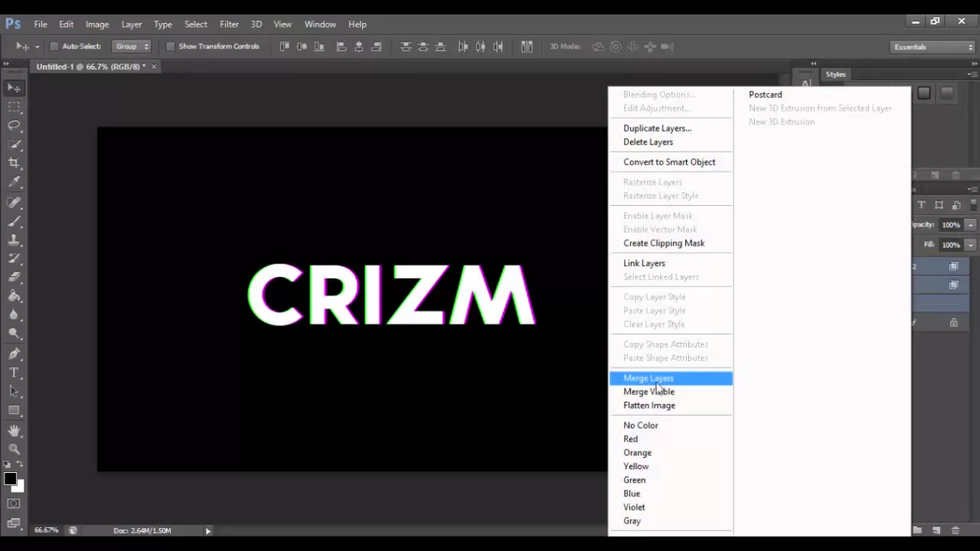Image resolution: width=980 pixels, height=551 pixels.
Task: Click the background color swatch
Action: point(19,486)
